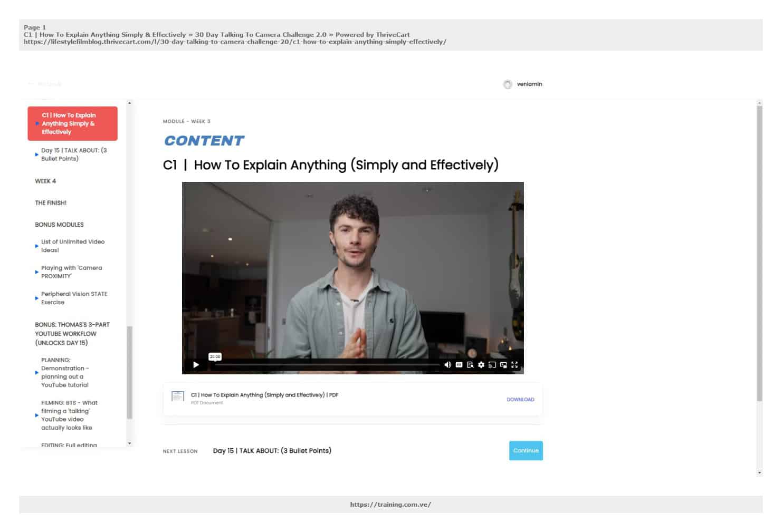Mute the video volume icon

(447, 365)
